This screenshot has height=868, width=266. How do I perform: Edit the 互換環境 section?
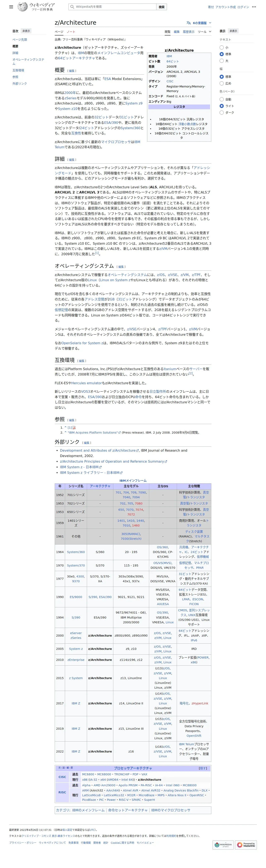tap(82, 361)
